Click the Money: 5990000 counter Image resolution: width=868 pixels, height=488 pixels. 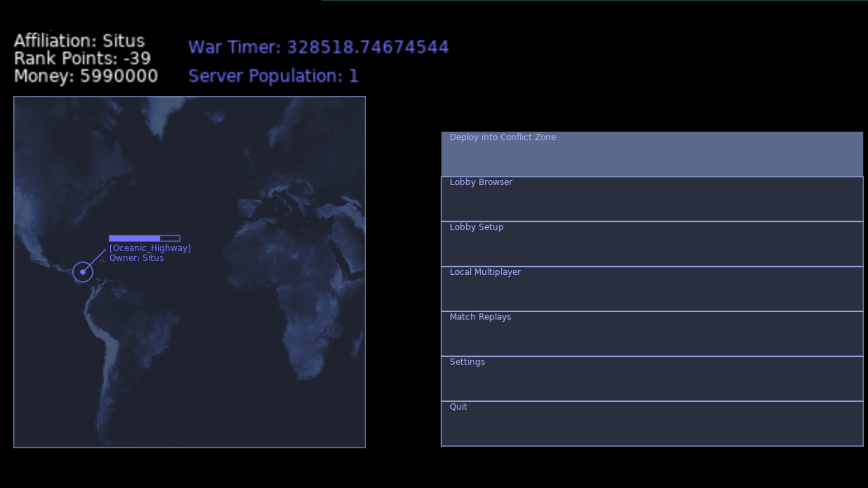tap(85, 76)
